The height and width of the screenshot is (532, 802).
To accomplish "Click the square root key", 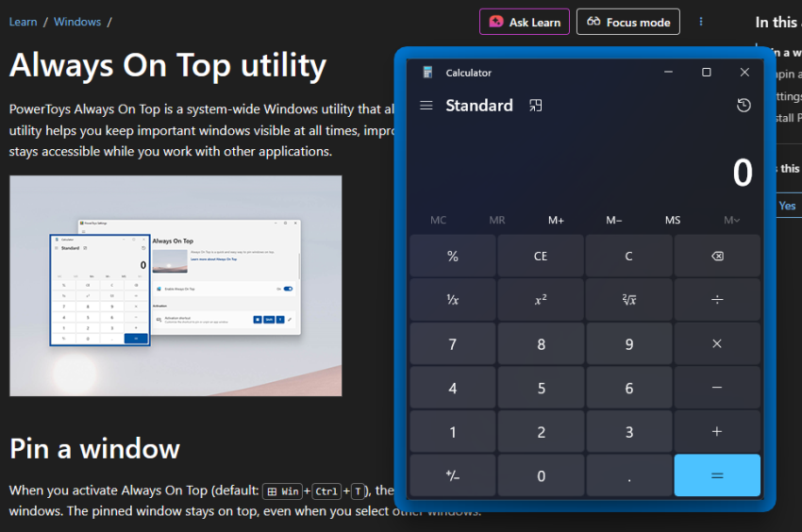I will coord(628,300).
